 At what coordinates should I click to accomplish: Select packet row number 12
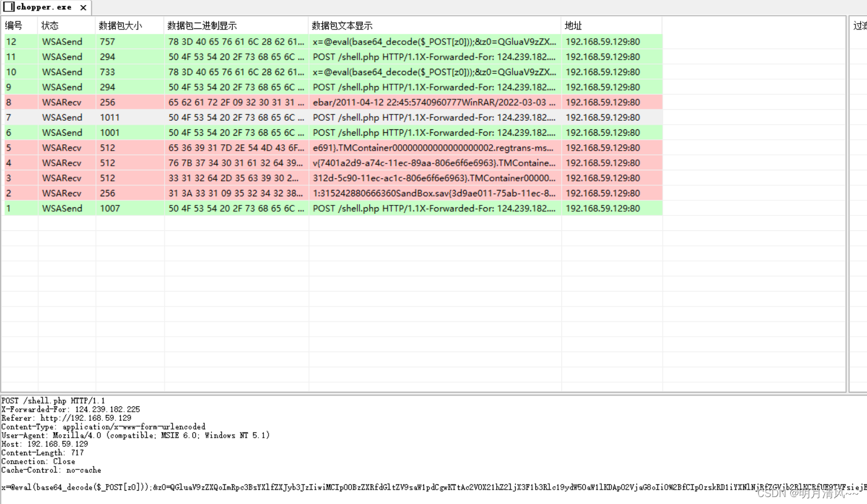[333, 42]
